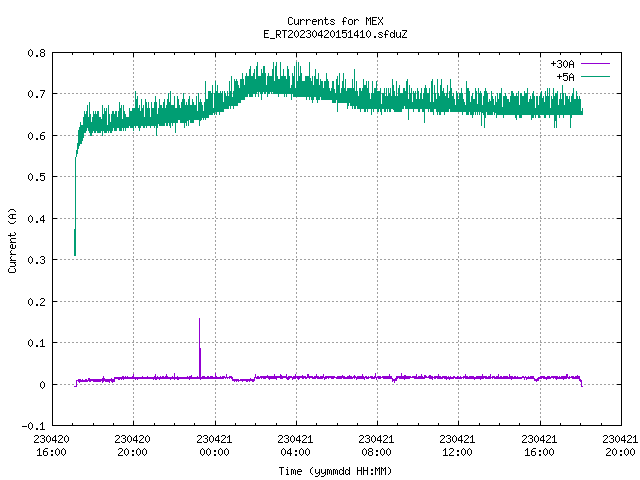The height and width of the screenshot is (480, 640).
Task: Click the +30A legend label
Action: pyautogui.click(x=562, y=64)
